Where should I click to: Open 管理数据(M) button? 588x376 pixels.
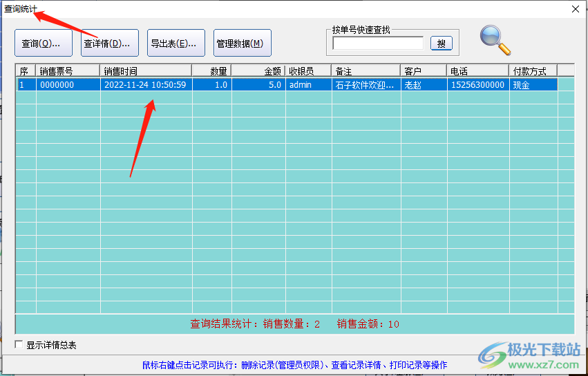point(243,43)
